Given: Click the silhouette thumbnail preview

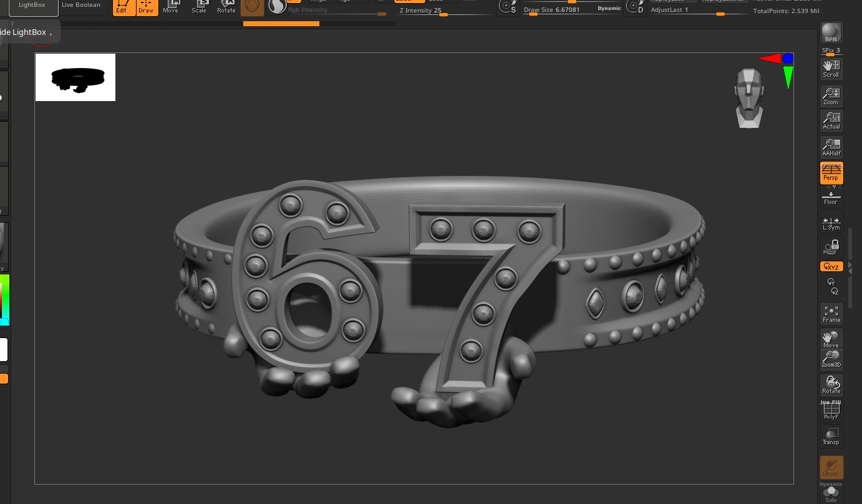Looking at the screenshot, I should [75, 77].
